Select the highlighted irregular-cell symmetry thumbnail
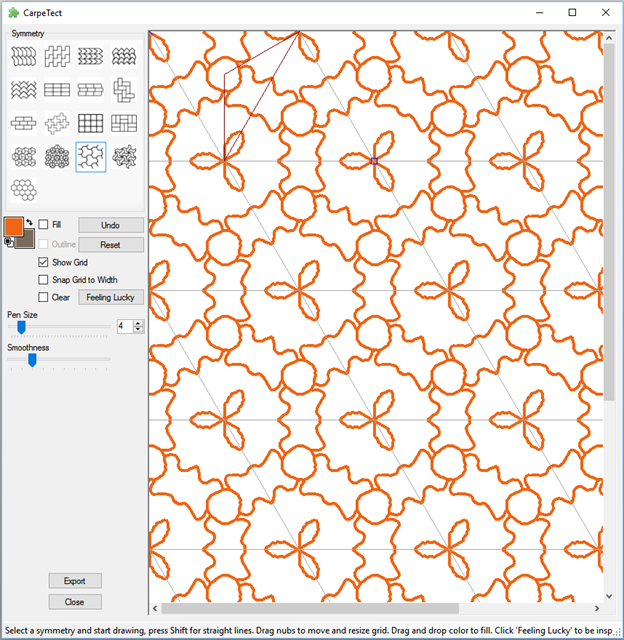 pyautogui.click(x=91, y=156)
